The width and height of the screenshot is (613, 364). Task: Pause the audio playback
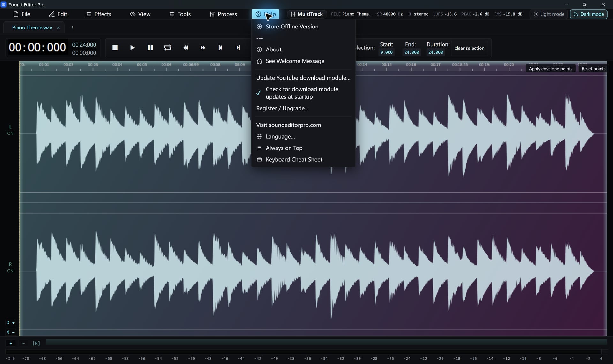tap(150, 48)
